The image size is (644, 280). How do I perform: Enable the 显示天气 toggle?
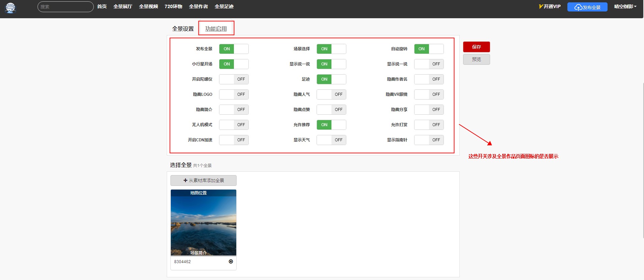(x=331, y=140)
